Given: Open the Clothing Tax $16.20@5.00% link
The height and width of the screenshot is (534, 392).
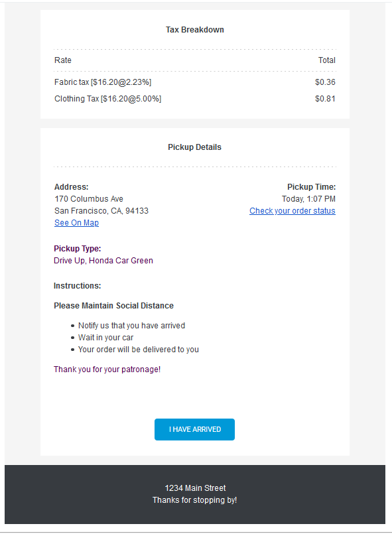Looking at the screenshot, I should (x=107, y=98).
